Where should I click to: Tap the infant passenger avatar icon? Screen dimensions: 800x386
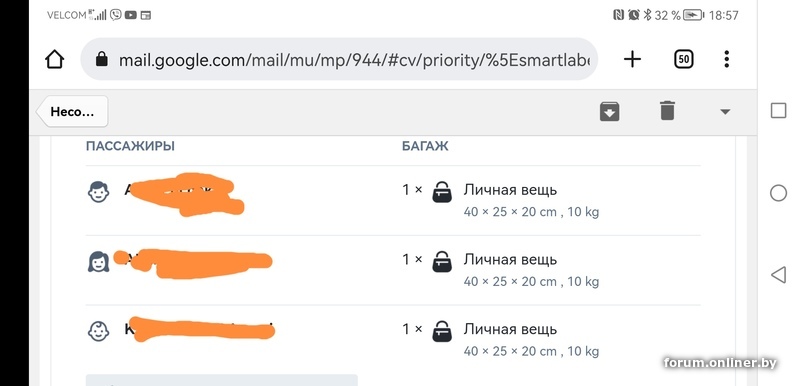tap(98, 331)
